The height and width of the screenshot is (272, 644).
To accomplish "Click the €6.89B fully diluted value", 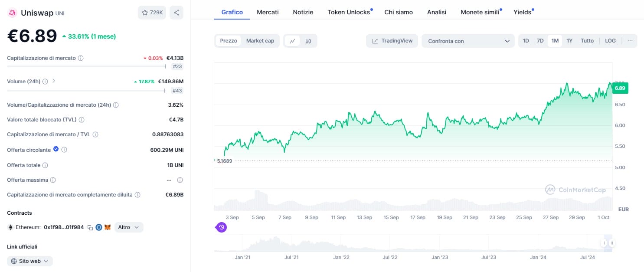I will click(x=174, y=195).
